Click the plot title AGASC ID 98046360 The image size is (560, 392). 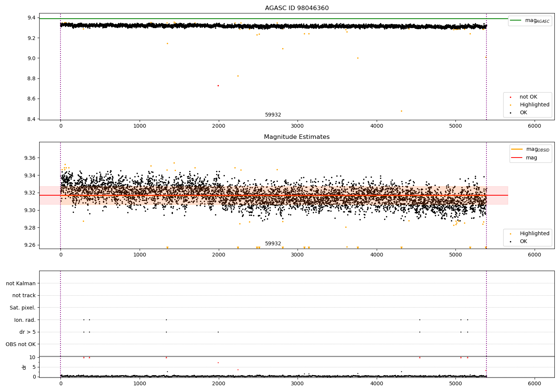[297, 8]
